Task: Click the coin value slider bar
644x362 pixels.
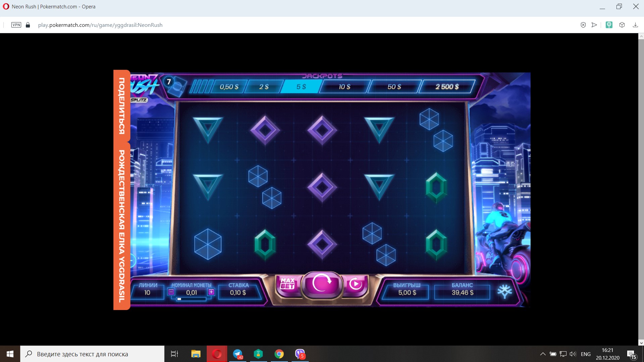Action: pyautogui.click(x=191, y=299)
